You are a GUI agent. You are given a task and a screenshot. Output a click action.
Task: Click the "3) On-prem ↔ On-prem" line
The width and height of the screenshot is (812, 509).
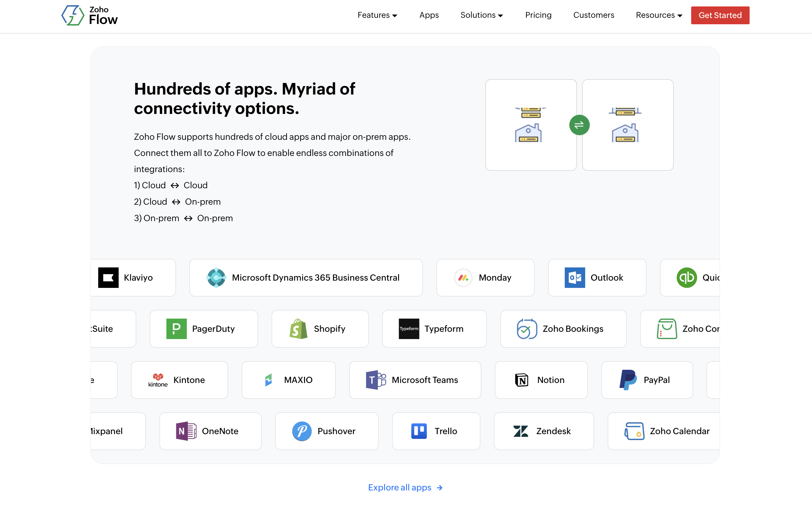pyautogui.click(x=183, y=218)
